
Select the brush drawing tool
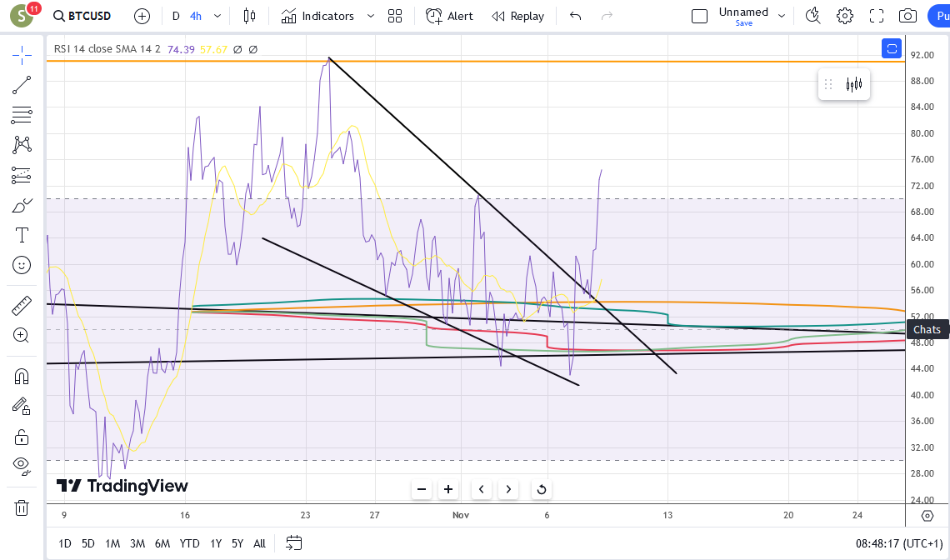pos(22,206)
